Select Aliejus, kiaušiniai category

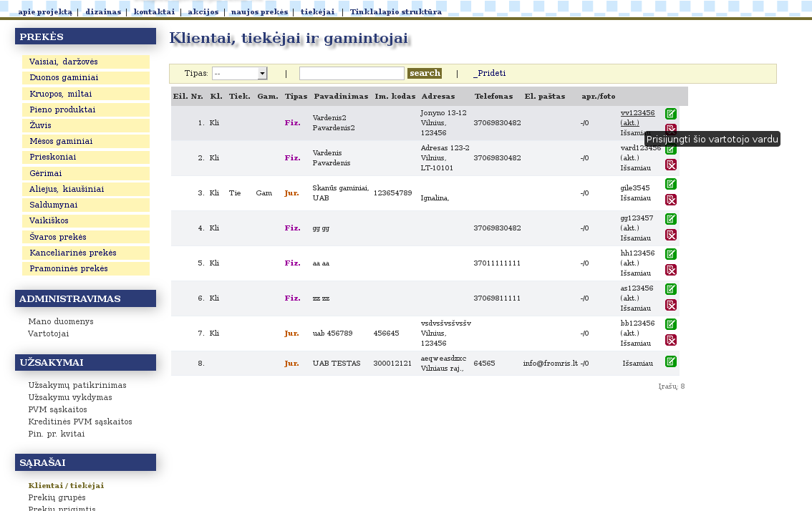[86, 189]
